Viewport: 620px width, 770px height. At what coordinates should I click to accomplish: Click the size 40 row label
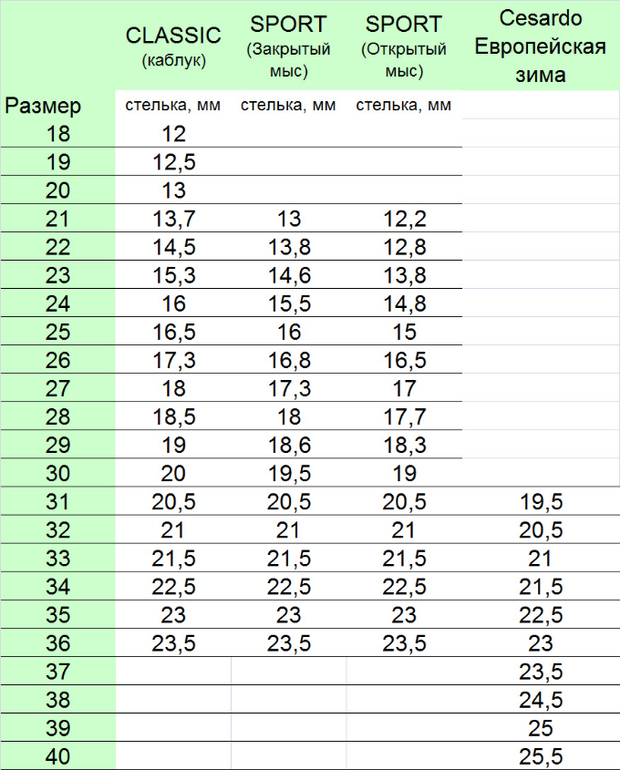[x=58, y=756]
